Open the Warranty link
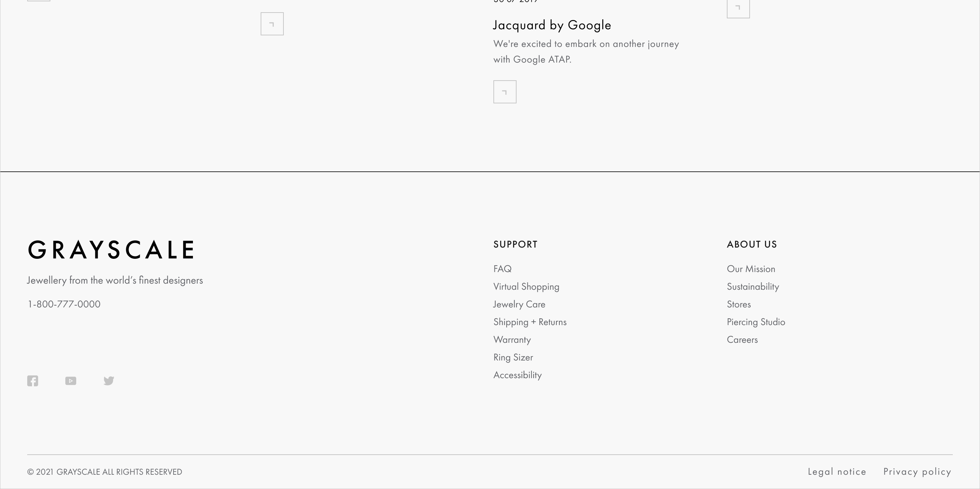The image size is (980, 489). [512, 340]
